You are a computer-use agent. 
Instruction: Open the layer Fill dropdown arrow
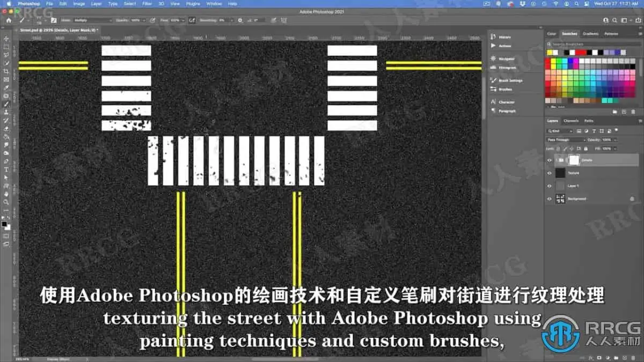click(616, 149)
